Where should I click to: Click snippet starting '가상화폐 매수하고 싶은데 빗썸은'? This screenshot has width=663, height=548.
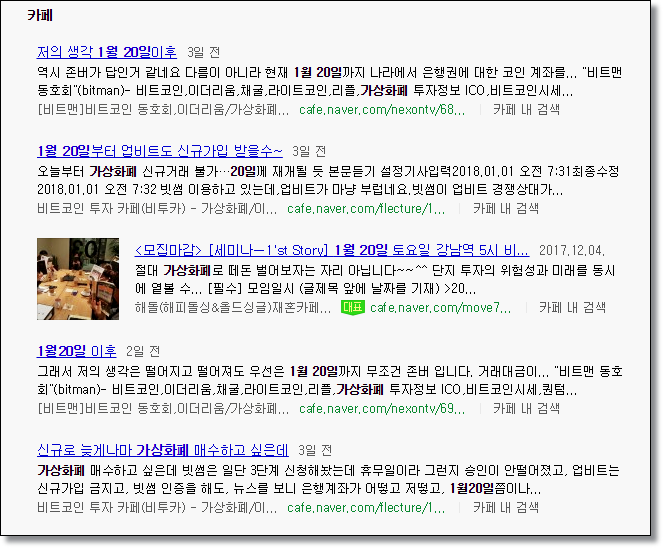coord(328,480)
